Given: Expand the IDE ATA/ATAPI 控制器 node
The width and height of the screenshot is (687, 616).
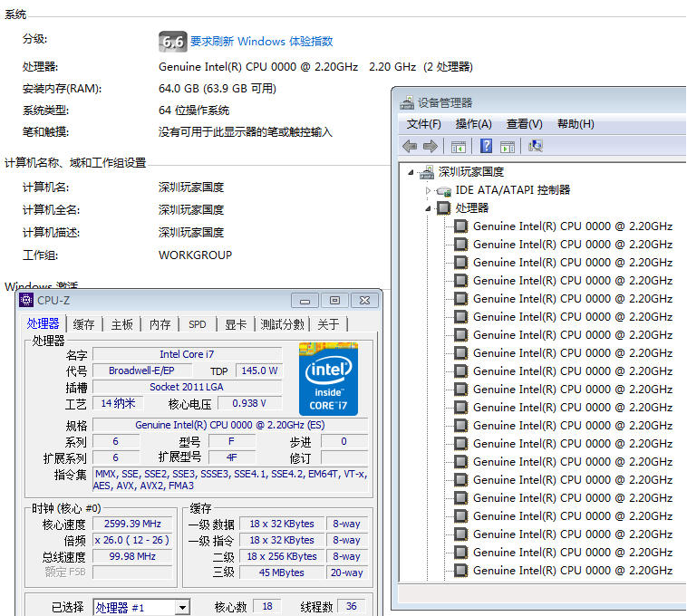Looking at the screenshot, I should 428,190.
